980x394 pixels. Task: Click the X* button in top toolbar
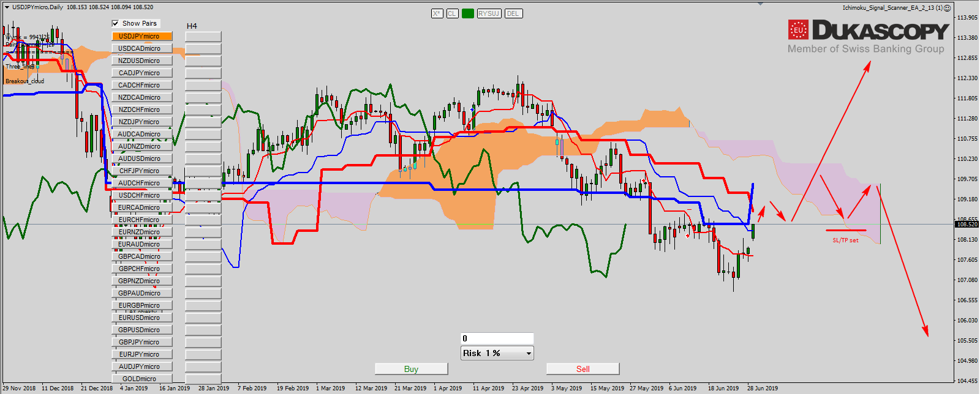[437, 13]
